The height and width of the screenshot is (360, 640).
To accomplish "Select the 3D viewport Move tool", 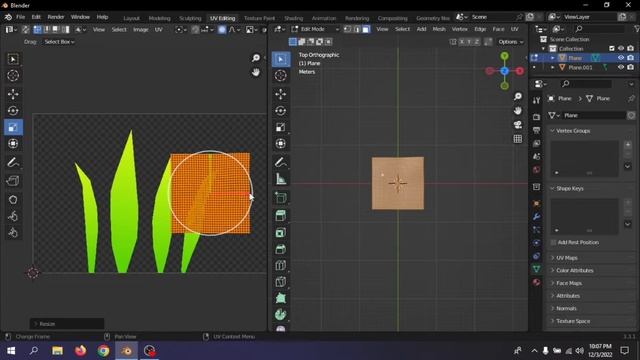I will (281, 94).
